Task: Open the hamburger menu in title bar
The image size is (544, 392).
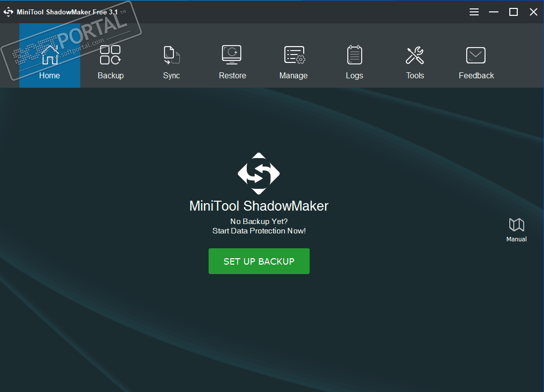Action: (474, 12)
